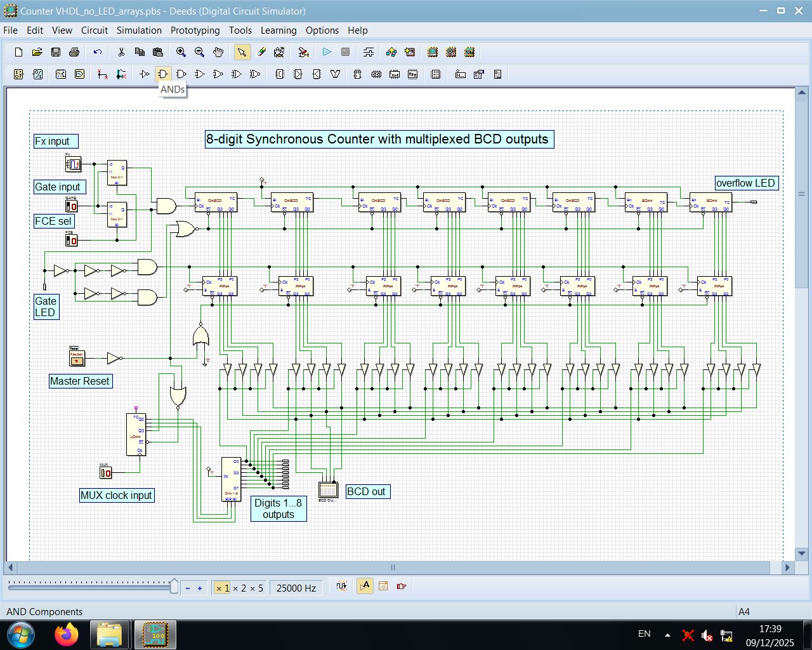
Task: Toggle the MUX clock input switch
Action: click(x=105, y=472)
